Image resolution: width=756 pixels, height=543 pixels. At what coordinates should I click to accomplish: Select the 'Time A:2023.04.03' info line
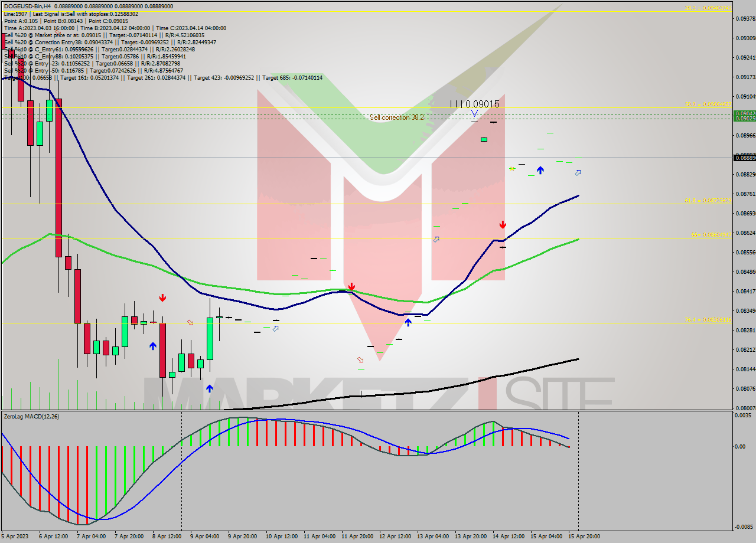coord(115,28)
